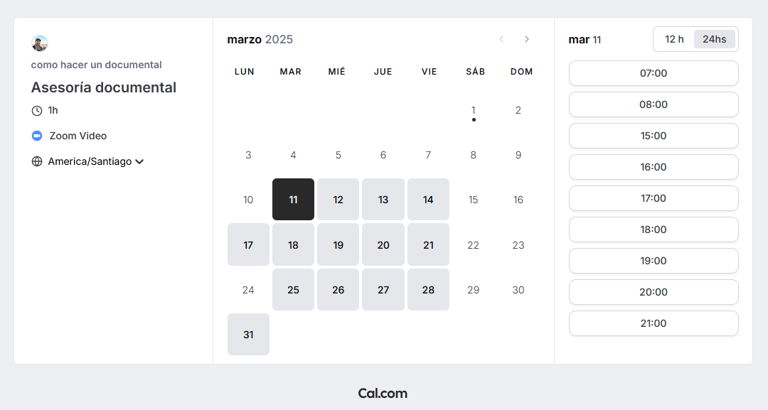Expand timezone list chevron arrow
The width and height of the screenshot is (768, 410).
point(139,162)
